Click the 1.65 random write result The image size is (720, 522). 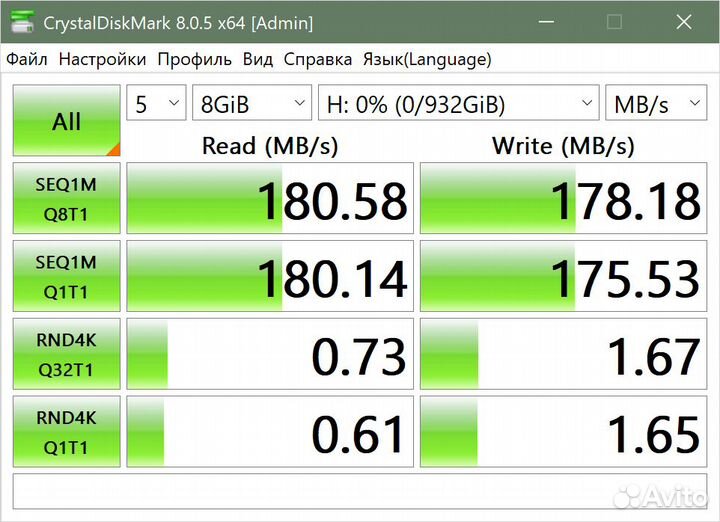tap(563, 432)
